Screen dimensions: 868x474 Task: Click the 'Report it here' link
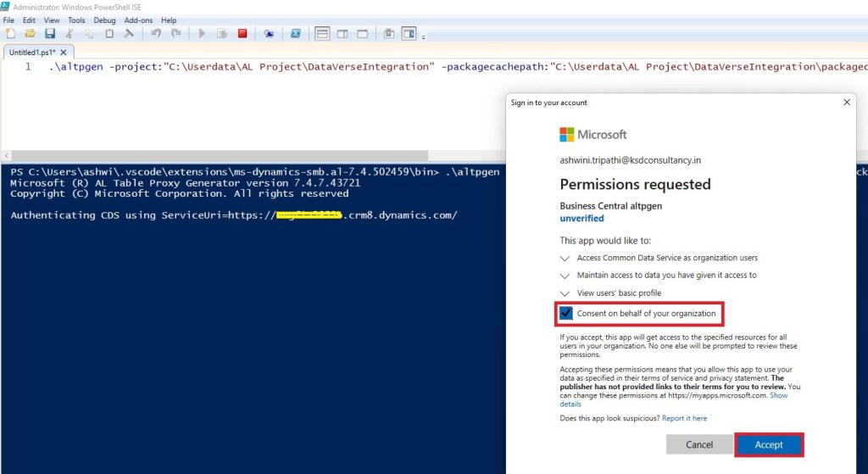(684, 418)
